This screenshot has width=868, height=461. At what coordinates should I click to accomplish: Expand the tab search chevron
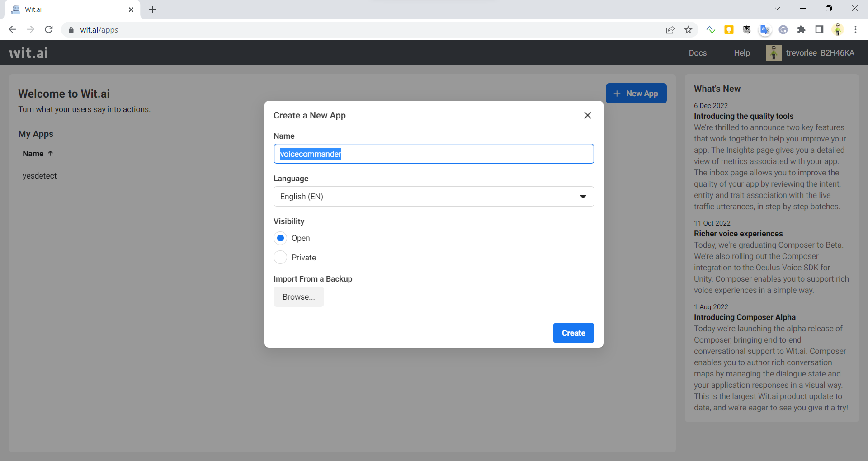pyautogui.click(x=777, y=9)
